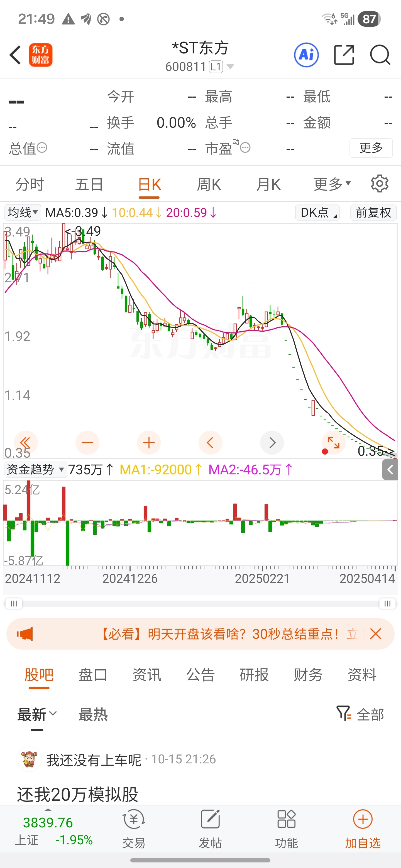Tap the 上证 index value 3839.76
Screen dimensions: 401x868
[48, 822]
